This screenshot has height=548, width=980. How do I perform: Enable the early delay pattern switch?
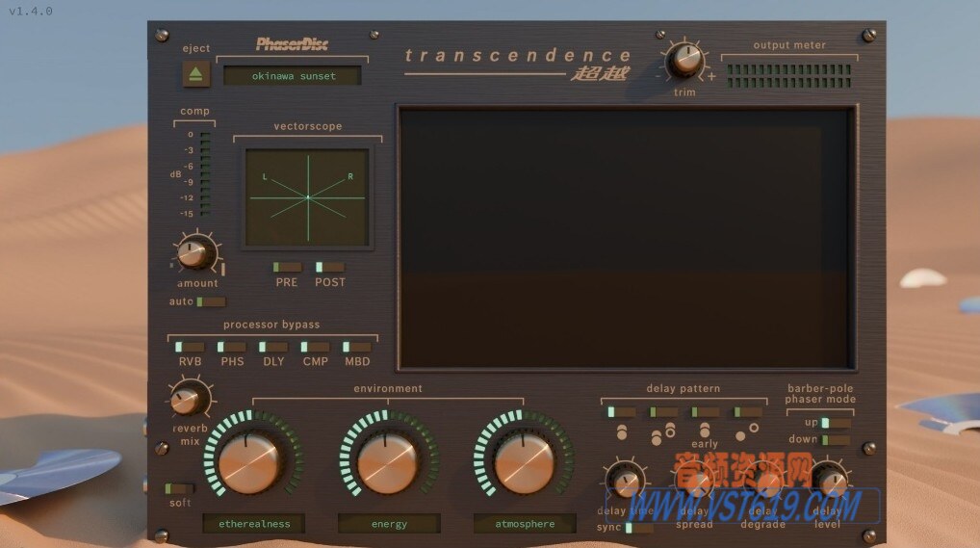click(705, 411)
